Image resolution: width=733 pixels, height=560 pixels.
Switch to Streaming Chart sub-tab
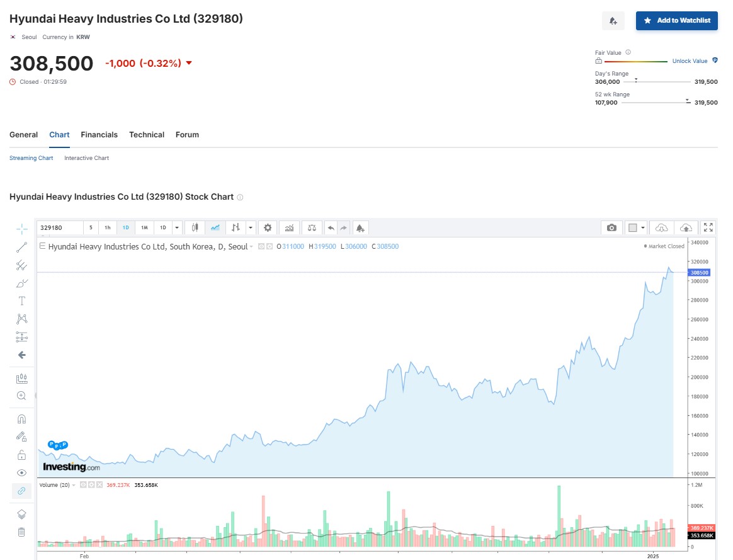pos(31,158)
